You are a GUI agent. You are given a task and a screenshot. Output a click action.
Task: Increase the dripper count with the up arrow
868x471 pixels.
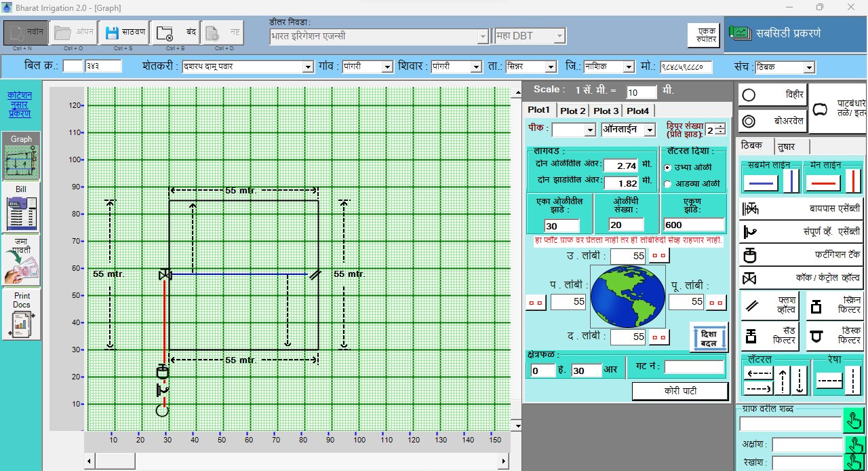pos(720,126)
